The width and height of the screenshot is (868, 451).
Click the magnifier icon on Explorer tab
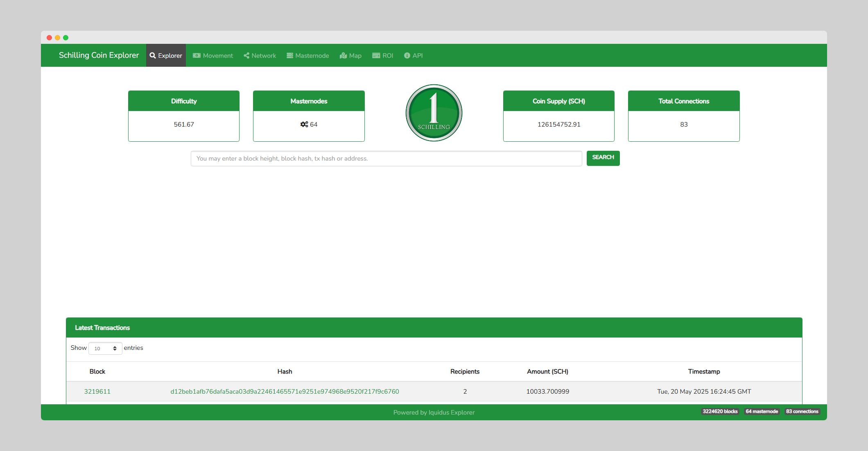tap(153, 56)
